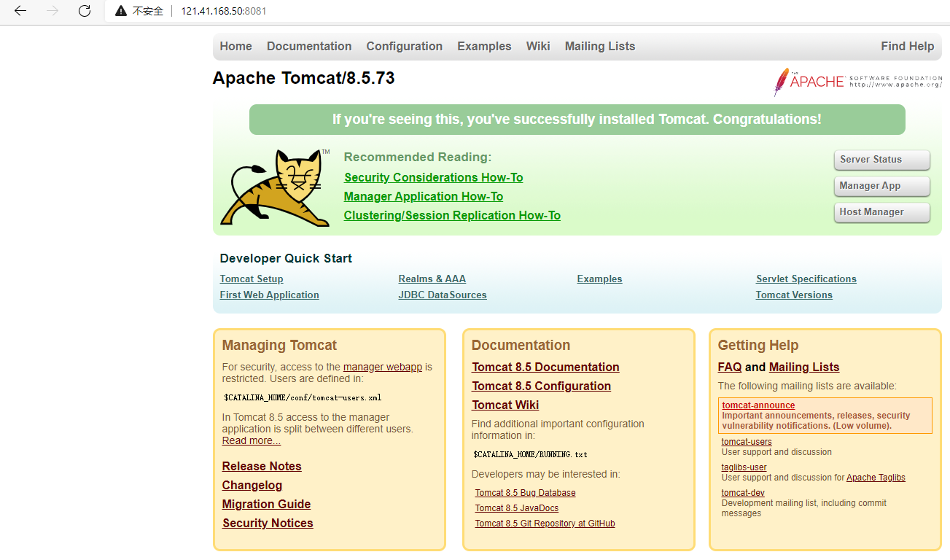Click the Documentation panel heading

pyautogui.click(x=521, y=346)
